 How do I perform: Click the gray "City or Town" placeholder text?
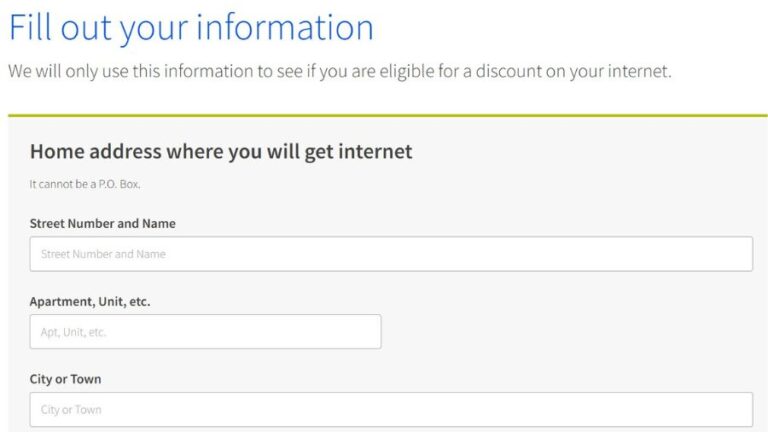click(71, 410)
